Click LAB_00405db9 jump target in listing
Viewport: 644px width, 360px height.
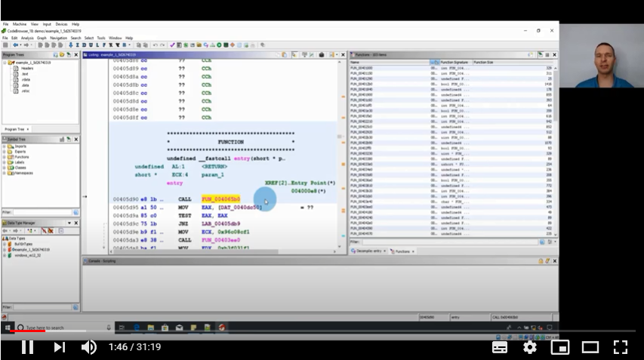pyautogui.click(x=221, y=223)
